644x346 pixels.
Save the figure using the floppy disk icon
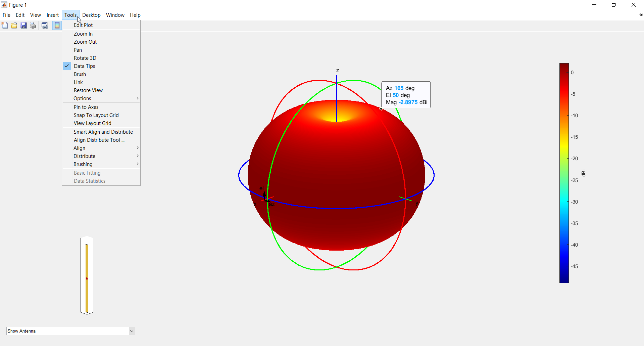click(x=23, y=25)
